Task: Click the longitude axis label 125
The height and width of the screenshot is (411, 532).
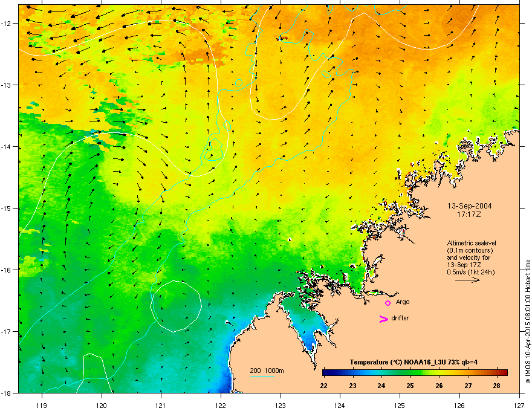Action: click(400, 405)
